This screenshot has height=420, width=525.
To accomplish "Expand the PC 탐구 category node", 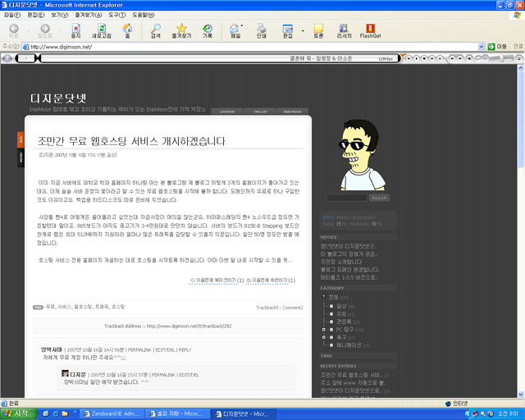I will pos(324,330).
